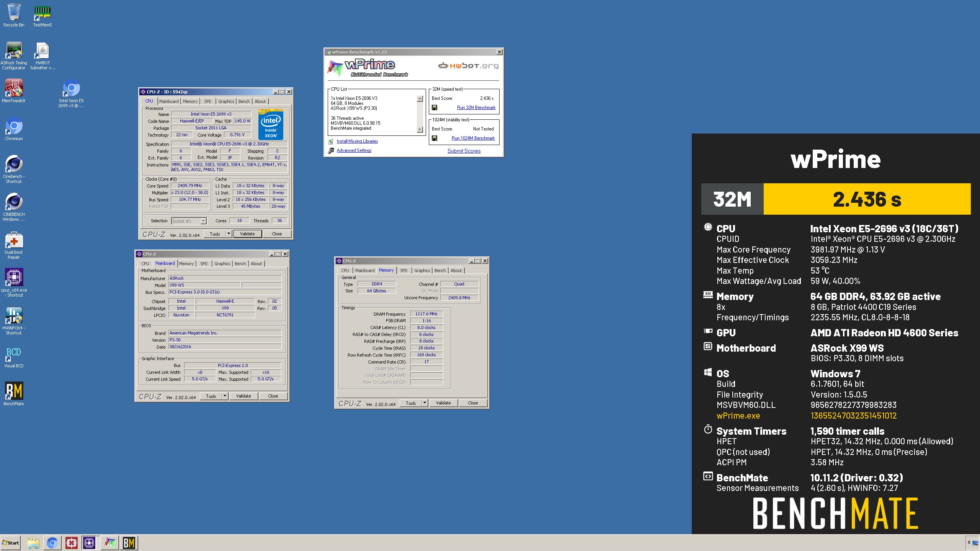Save the 32M score floppy icon
This screenshot has width=980, height=551.
(434, 108)
